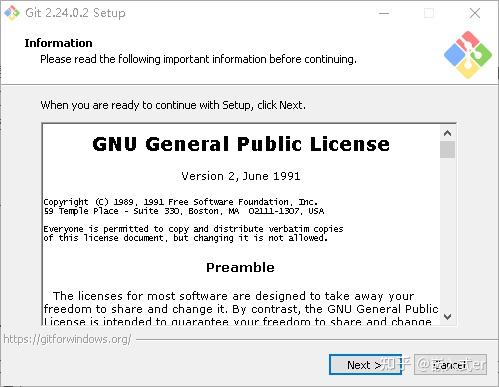Open the gitforwindows.org link
Screen dimensions: 499x387
click(67, 339)
